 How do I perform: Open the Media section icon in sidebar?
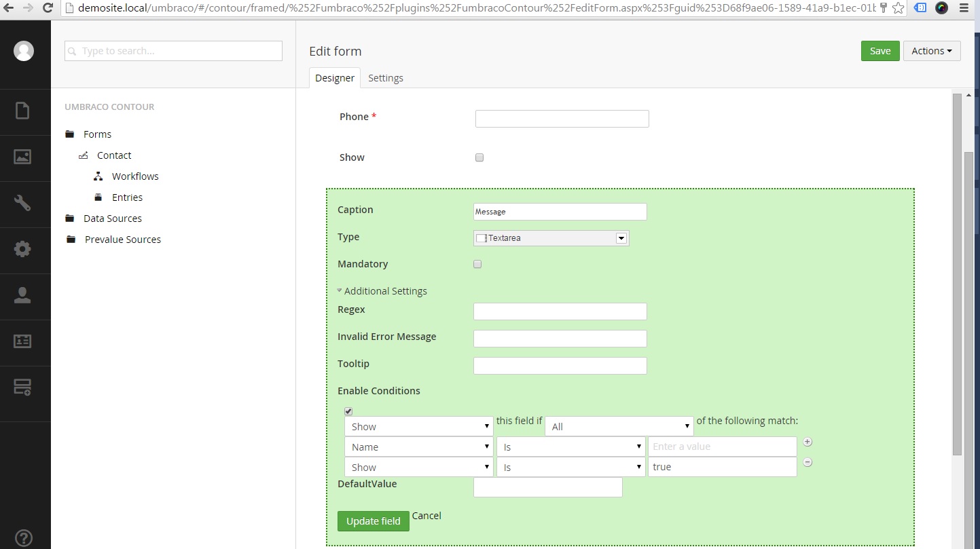(x=22, y=157)
